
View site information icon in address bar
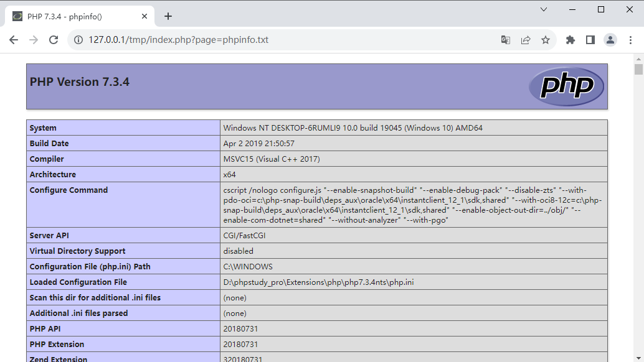point(78,40)
